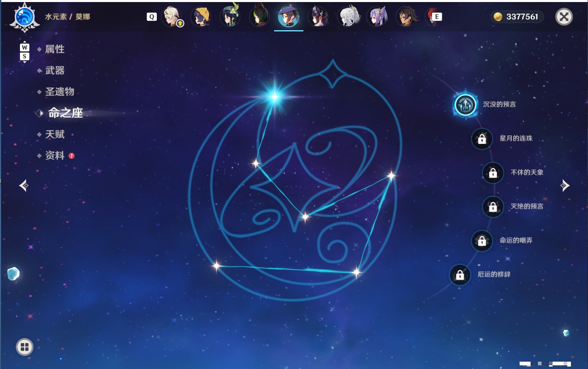The width and height of the screenshot is (588, 369).
Task: Select the 命之座 constellation menu
Action: [x=65, y=113]
